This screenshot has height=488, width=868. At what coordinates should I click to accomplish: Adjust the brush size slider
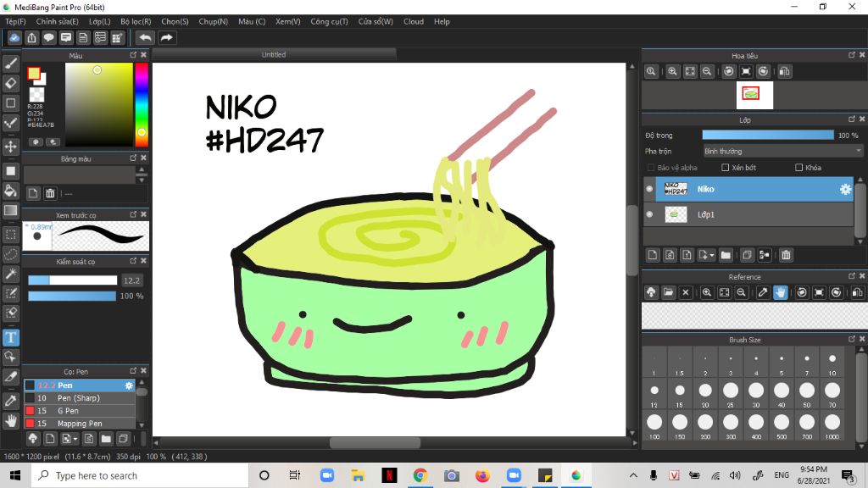pyautogui.click(x=73, y=280)
